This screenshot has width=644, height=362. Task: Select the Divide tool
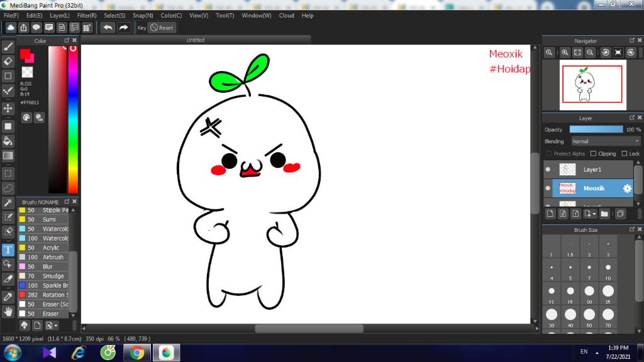pyautogui.click(x=8, y=279)
